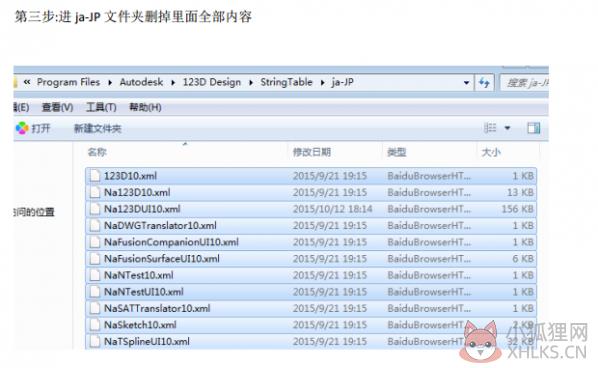
Task: Click the back chevrons before Program Files
Action: tap(27, 82)
